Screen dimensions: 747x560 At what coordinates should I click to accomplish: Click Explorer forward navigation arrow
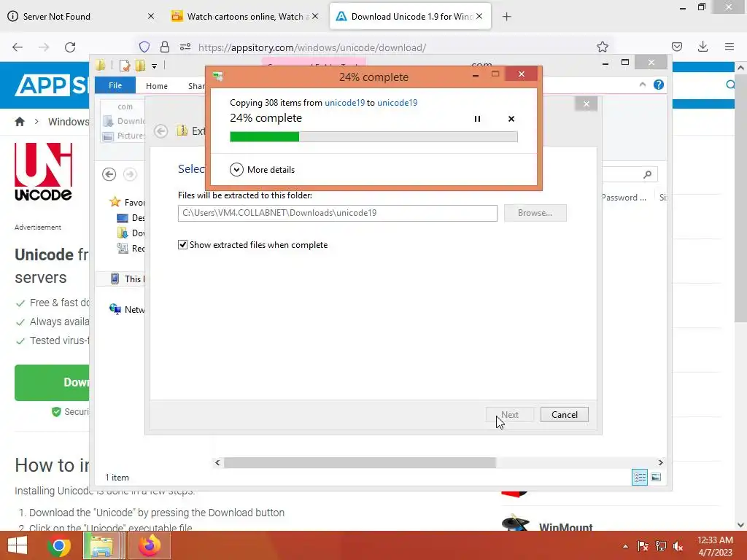point(130,174)
